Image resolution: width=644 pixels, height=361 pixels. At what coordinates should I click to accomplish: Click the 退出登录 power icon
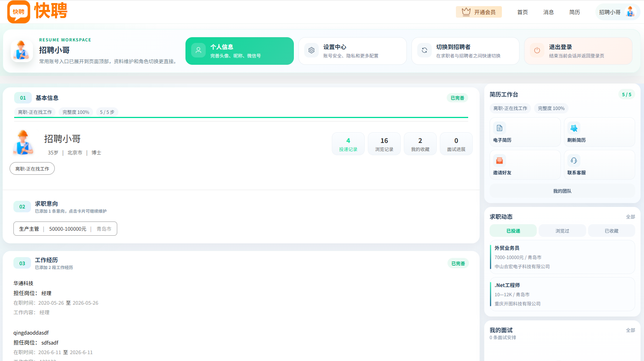pyautogui.click(x=537, y=50)
